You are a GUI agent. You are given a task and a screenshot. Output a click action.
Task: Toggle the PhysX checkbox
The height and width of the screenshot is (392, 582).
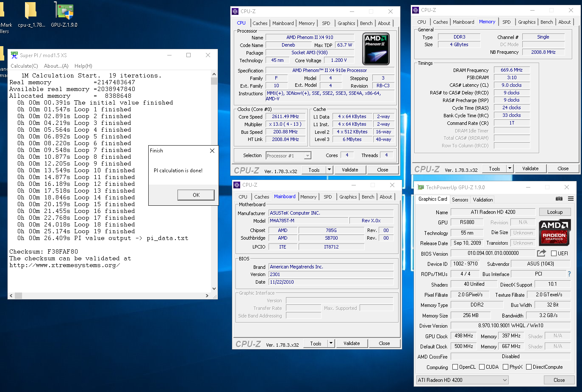point(505,367)
